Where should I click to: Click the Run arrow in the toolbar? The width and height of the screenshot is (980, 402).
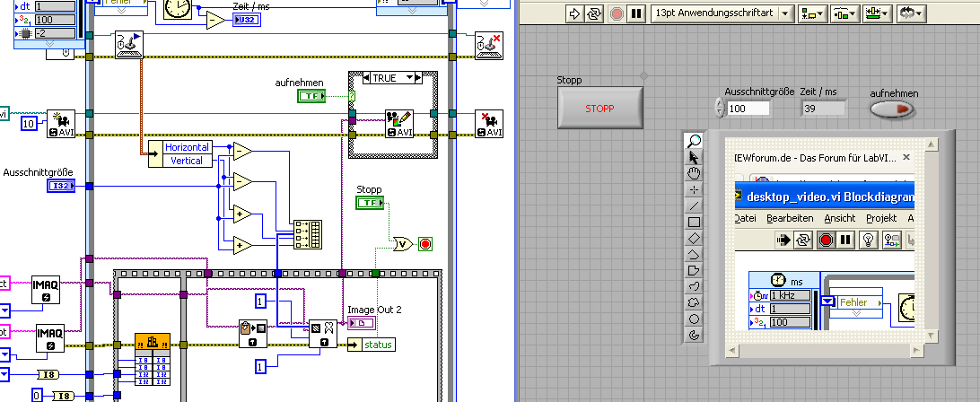coord(575,13)
